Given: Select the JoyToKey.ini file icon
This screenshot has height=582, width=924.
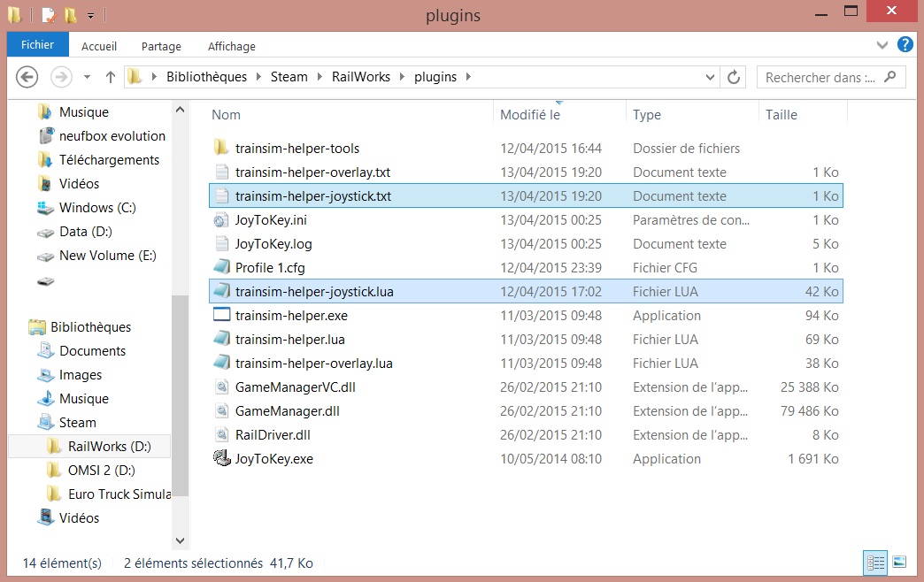Looking at the screenshot, I should pyautogui.click(x=221, y=219).
